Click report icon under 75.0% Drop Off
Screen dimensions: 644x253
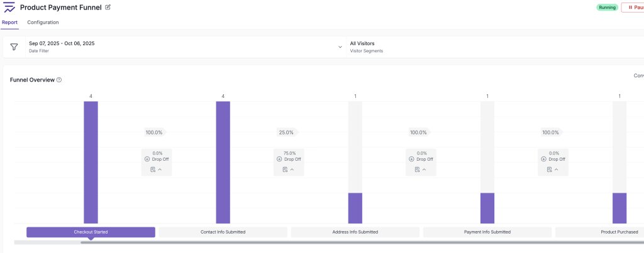pyautogui.click(x=285, y=170)
